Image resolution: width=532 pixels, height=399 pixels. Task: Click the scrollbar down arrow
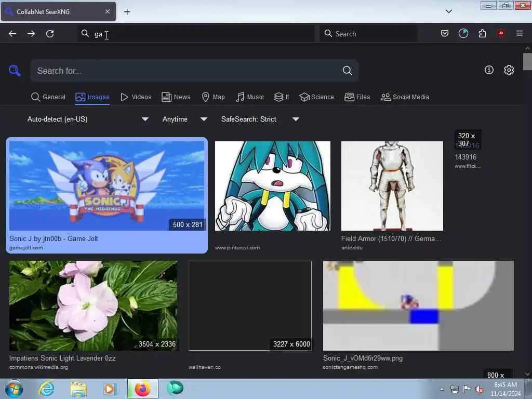527,374
